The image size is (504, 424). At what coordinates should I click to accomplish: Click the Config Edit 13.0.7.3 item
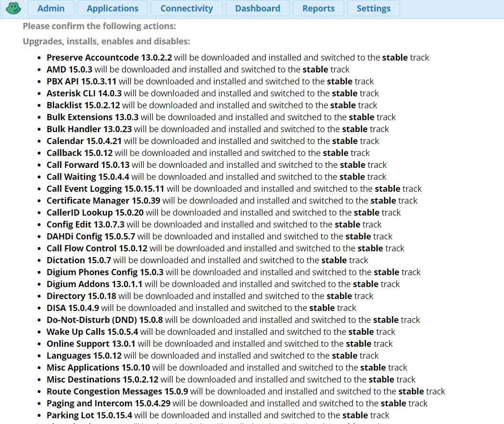coord(85,225)
